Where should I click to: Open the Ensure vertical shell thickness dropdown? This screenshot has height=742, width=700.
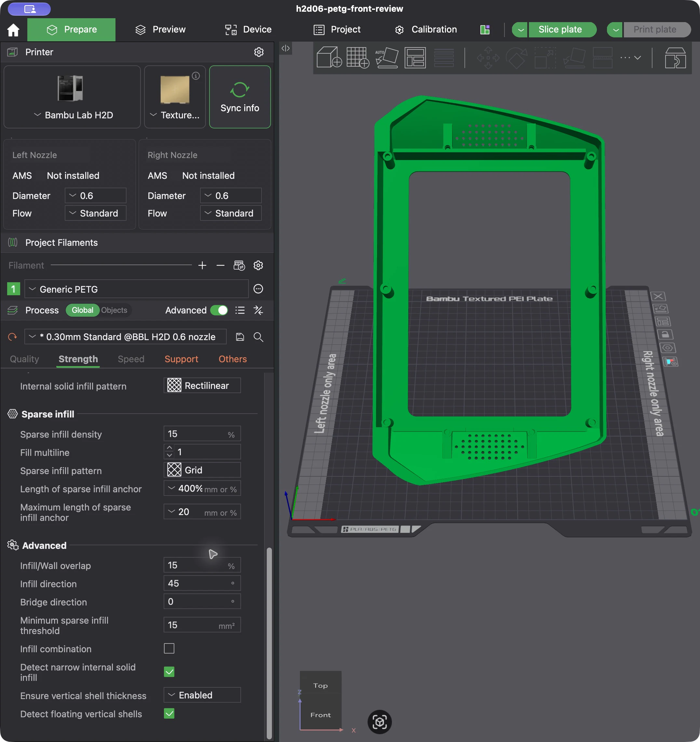(202, 695)
